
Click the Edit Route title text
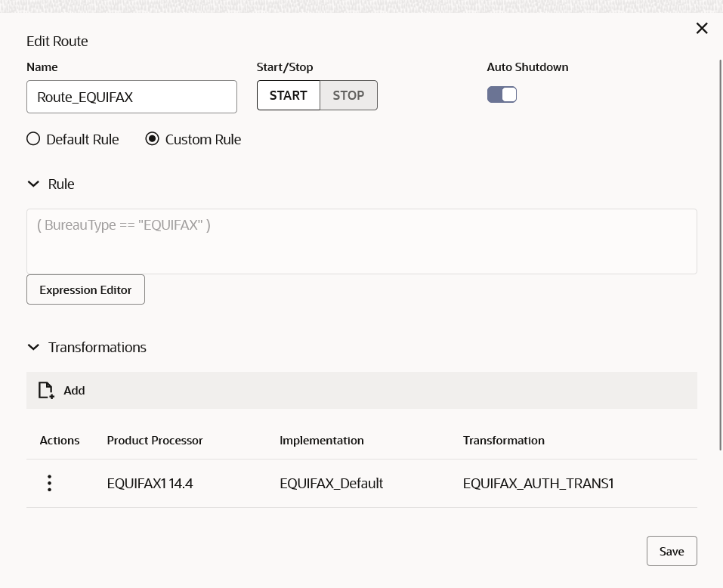coord(57,42)
